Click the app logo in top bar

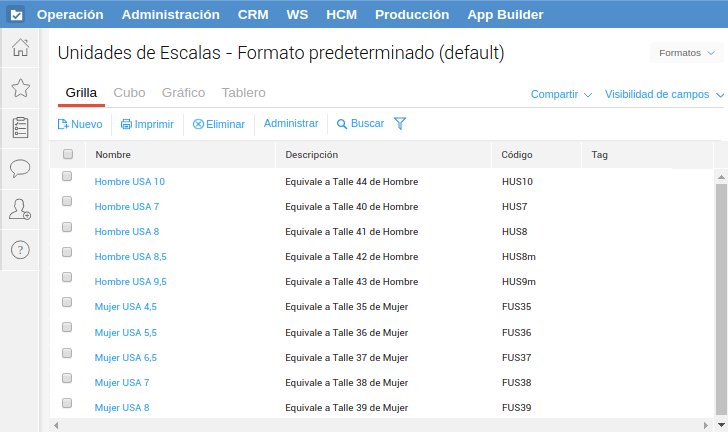[x=16, y=15]
